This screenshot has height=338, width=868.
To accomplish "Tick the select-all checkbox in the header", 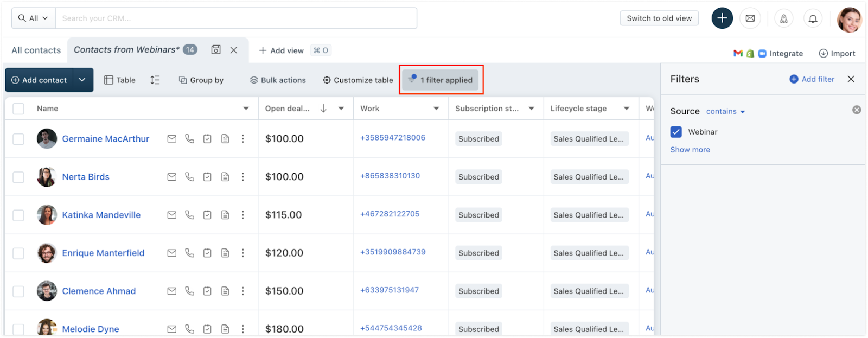I will coord(18,109).
